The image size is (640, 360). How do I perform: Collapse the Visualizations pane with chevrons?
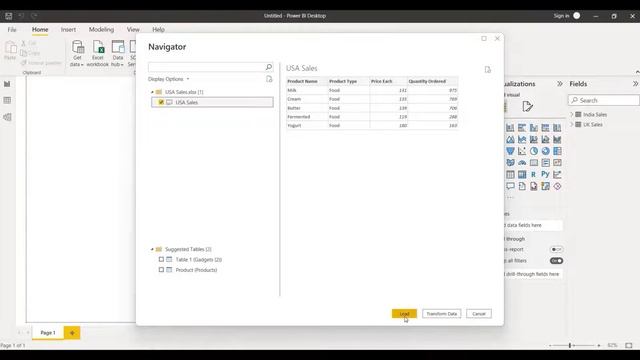coord(560,84)
